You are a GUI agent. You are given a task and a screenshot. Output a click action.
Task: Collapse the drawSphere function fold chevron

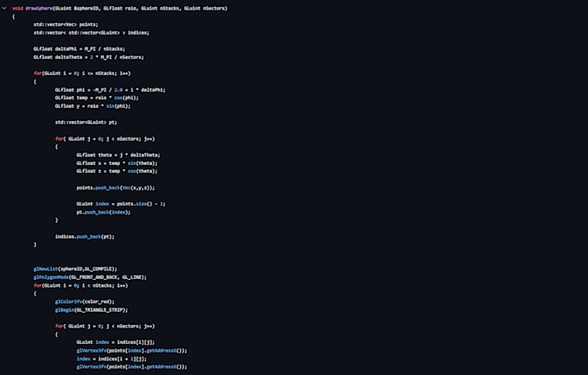(x=4, y=8)
